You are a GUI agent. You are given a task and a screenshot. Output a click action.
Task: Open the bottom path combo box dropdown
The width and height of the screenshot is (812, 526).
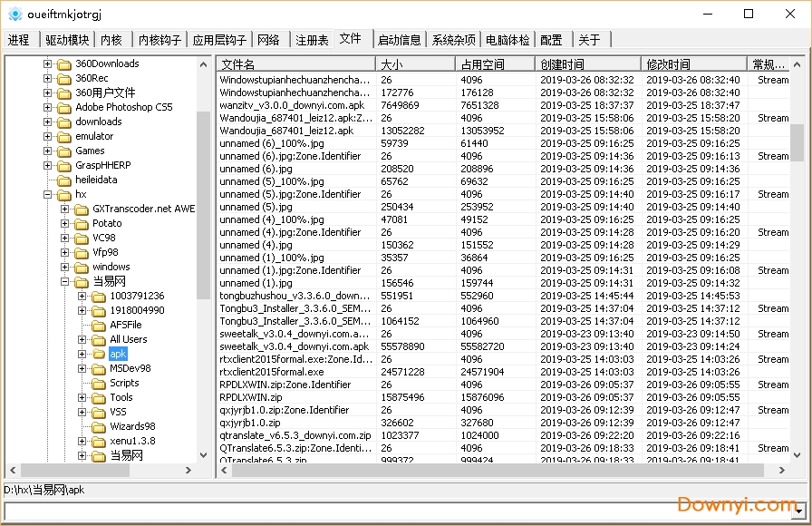[798, 511]
